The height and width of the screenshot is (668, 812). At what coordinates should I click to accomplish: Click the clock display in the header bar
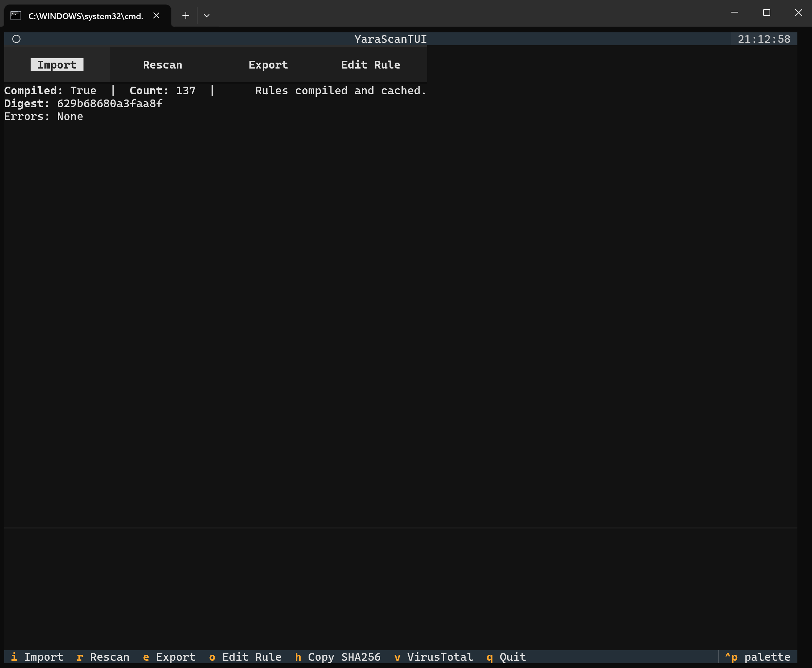tap(764, 39)
